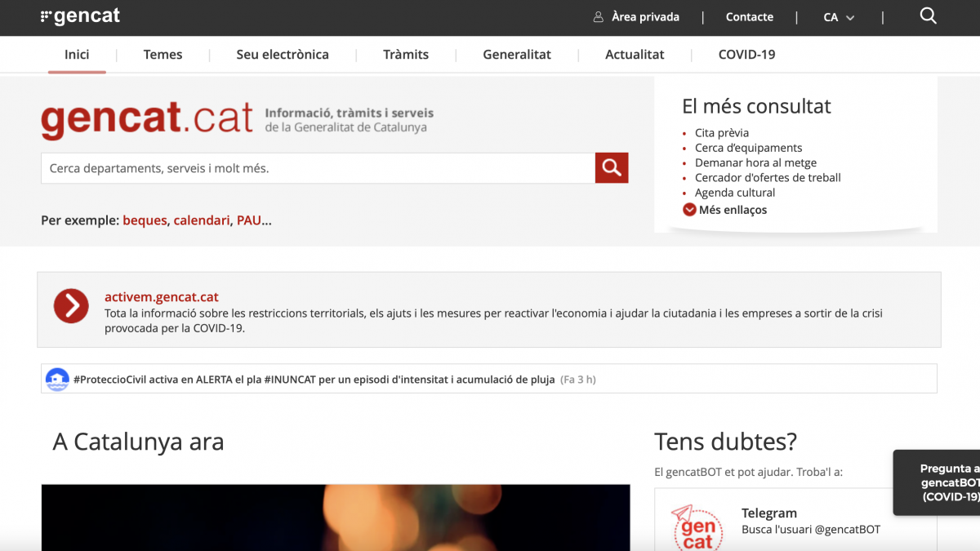Open Demanar hora al metge link

coord(756,162)
